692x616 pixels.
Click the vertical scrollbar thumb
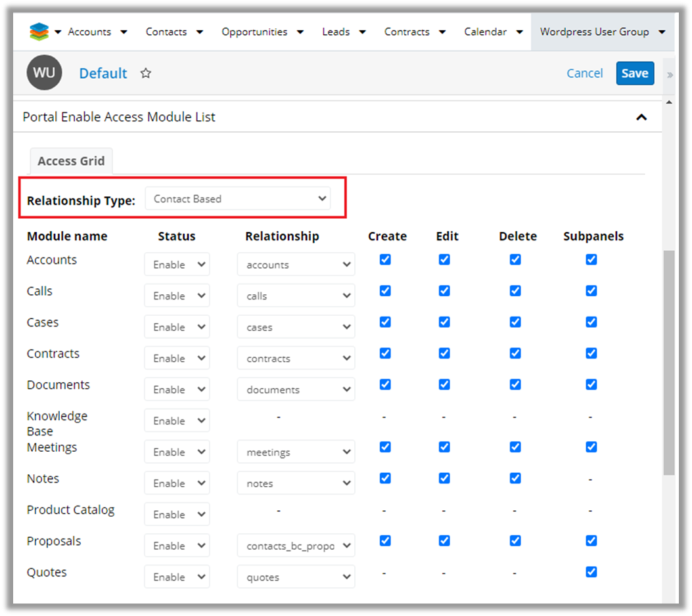(669, 361)
